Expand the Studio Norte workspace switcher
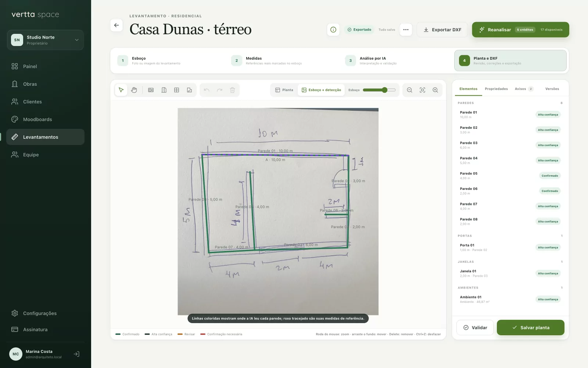This screenshot has width=588, height=368. [45, 40]
